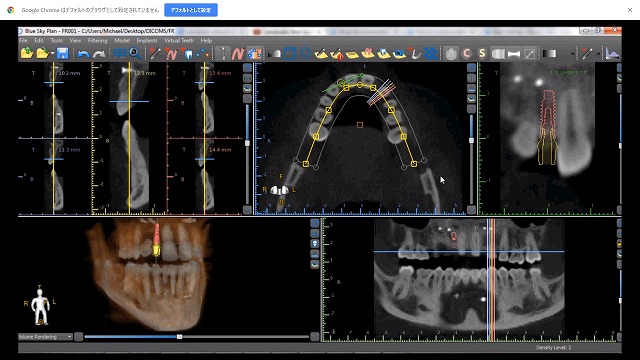Click the add measurement points icon
The height and width of the screenshot is (360, 640).
[203, 53]
